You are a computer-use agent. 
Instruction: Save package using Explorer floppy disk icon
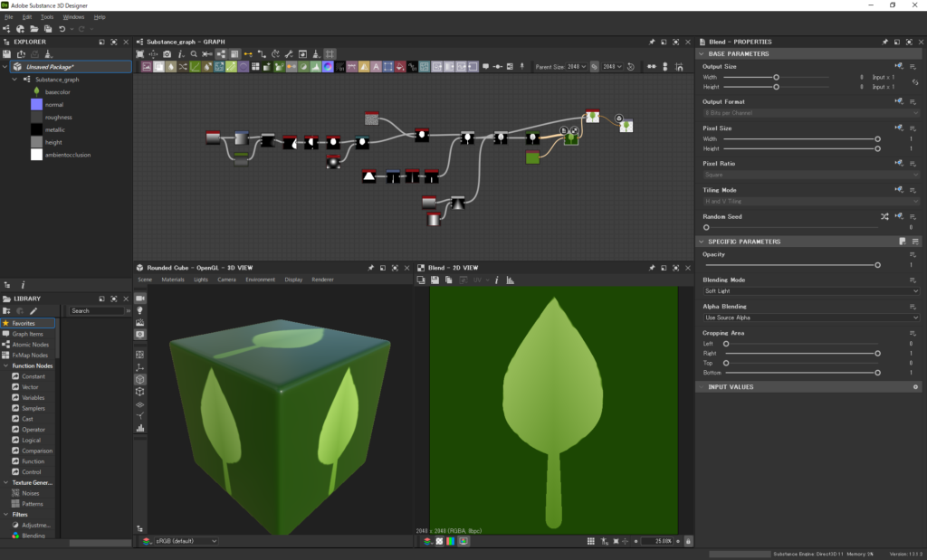coord(6,54)
